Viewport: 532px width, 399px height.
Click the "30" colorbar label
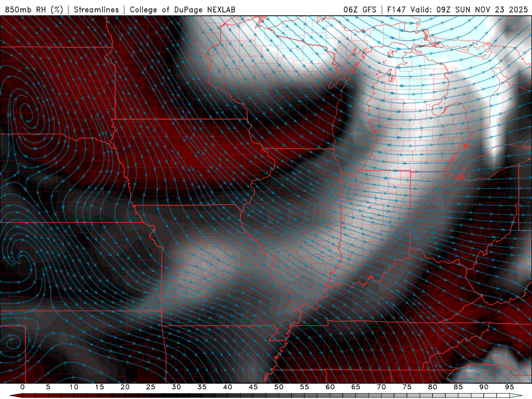176,387
